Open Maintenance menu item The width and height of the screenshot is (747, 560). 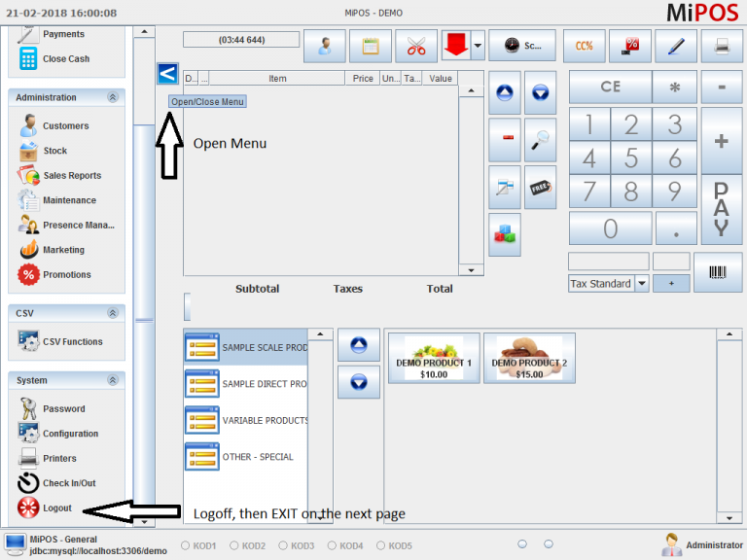[57, 200]
